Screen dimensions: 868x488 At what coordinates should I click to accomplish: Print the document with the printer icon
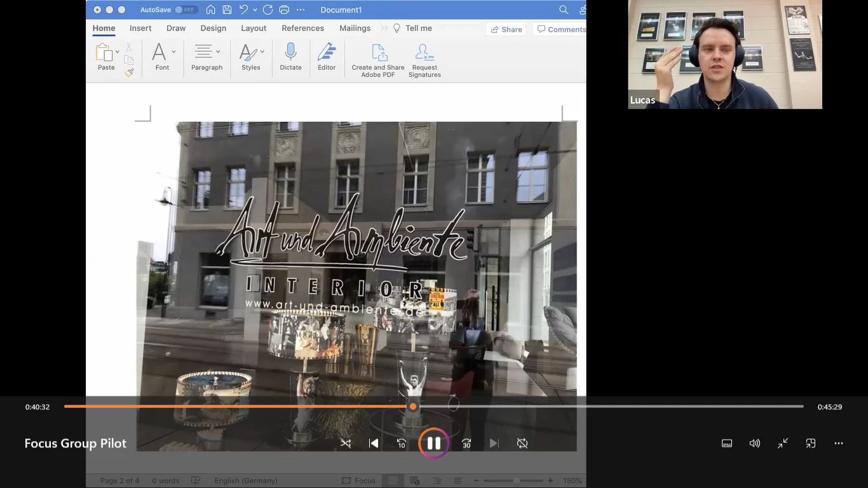[x=284, y=10]
